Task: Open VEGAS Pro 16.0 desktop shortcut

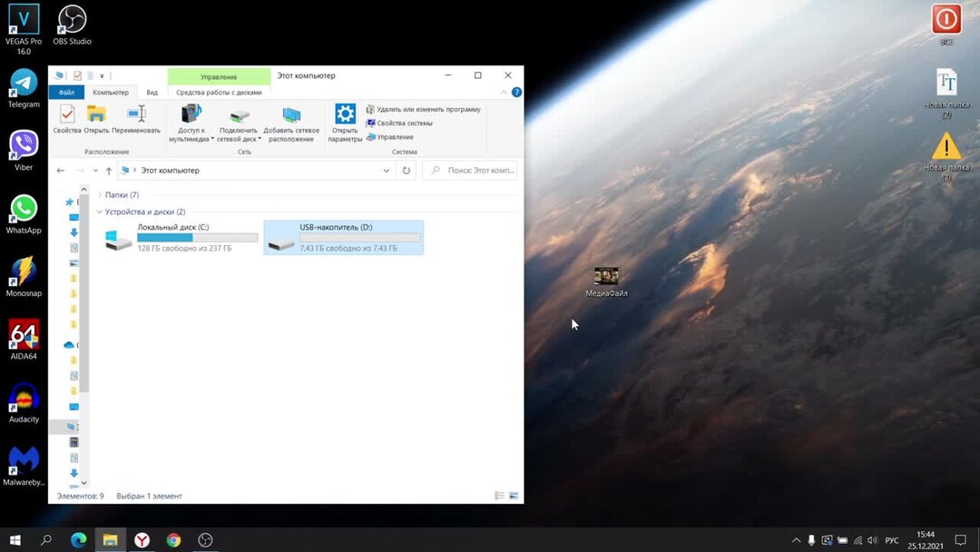Action: (24, 29)
